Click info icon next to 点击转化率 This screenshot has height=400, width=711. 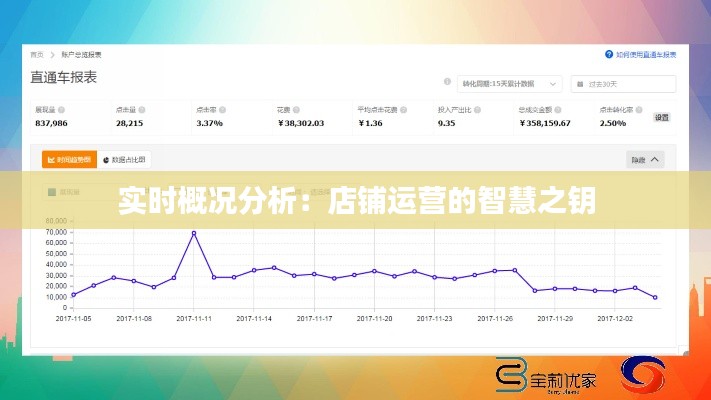pyautogui.click(x=638, y=109)
